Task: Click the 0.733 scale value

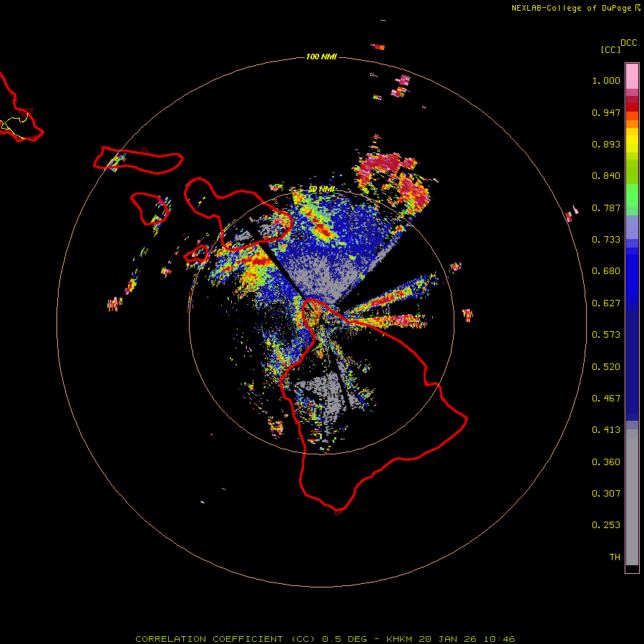Action: point(606,240)
